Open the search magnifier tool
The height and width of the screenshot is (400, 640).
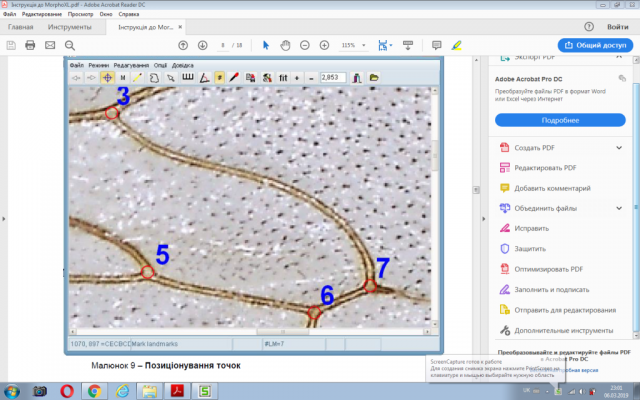point(70,45)
